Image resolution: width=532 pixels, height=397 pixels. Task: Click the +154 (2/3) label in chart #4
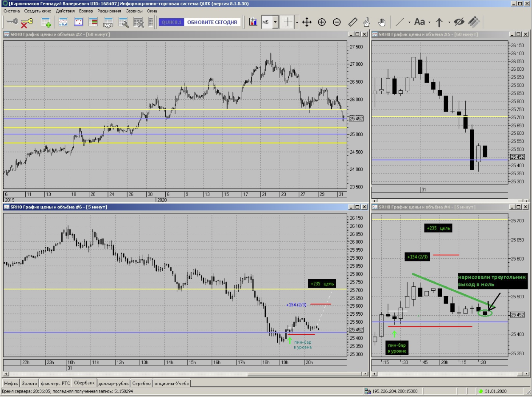(x=417, y=257)
